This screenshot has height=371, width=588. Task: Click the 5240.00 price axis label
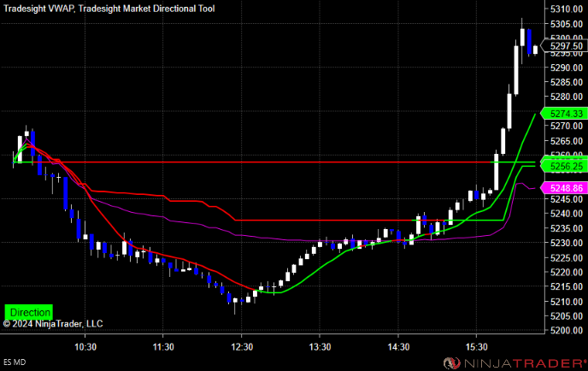point(567,214)
